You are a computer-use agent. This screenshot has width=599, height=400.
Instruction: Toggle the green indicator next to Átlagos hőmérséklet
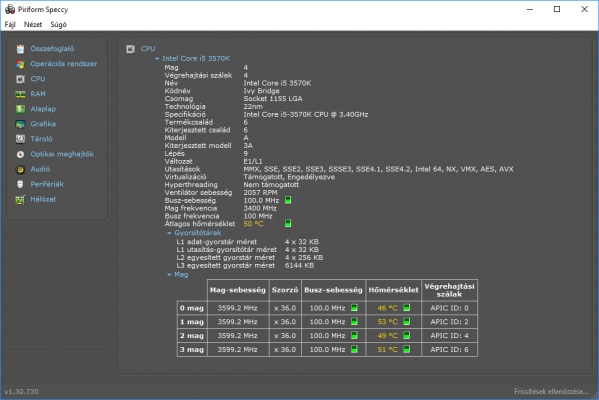pyautogui.click(x=288, y=223)
